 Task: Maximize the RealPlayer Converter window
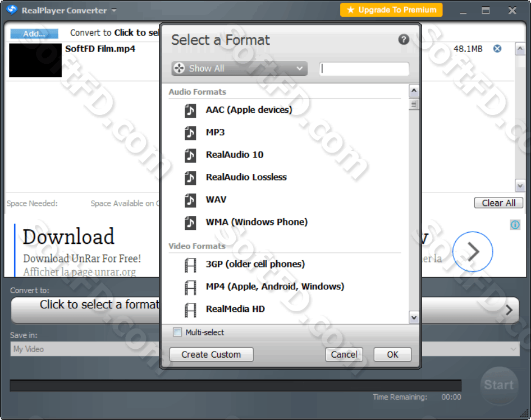coord(486,11)
